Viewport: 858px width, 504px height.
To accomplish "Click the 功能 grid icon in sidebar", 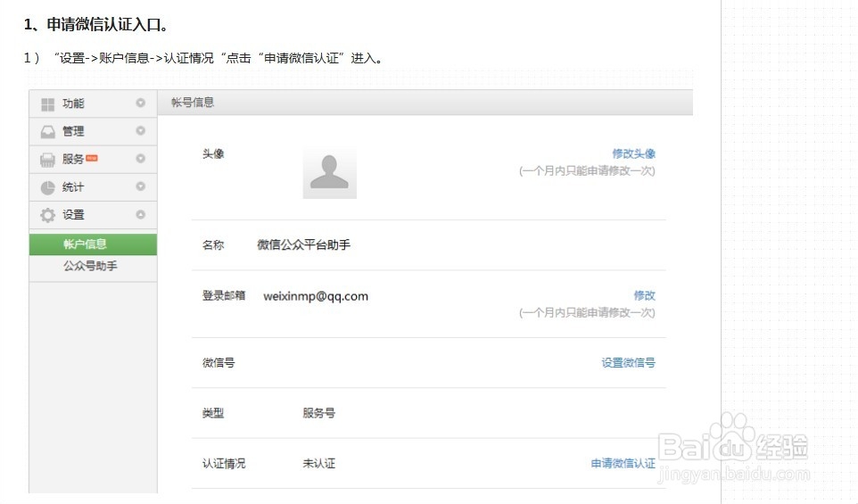I will pos(47,104).
